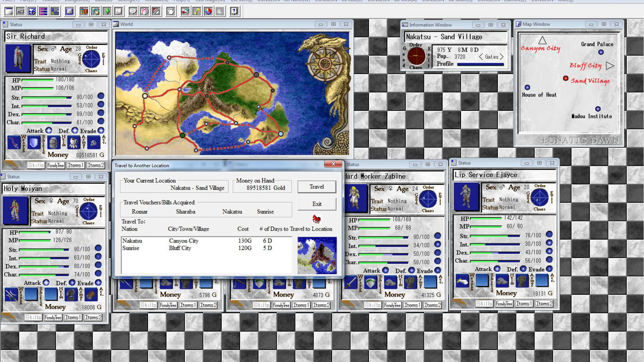Click the Sand Village red dot on map
This screenshot has height=362, width=644.
[x=566, y=78]
